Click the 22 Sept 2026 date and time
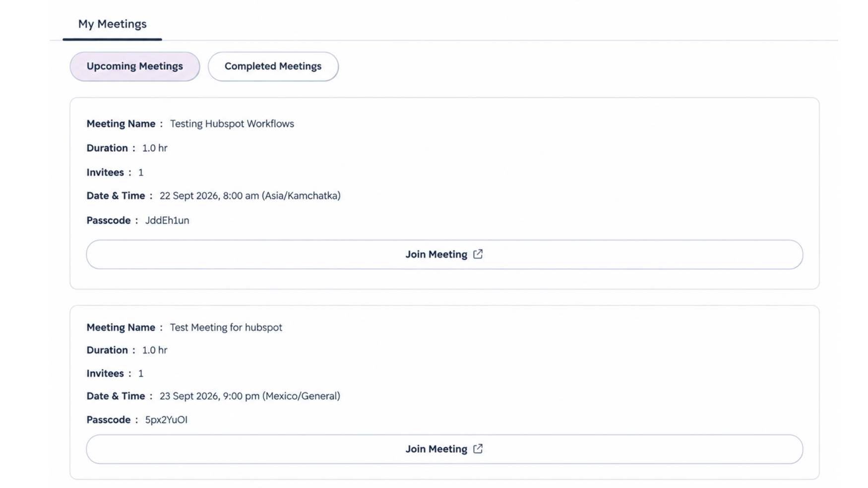This screenshot has width=868, height=488. tap(250, 196)
